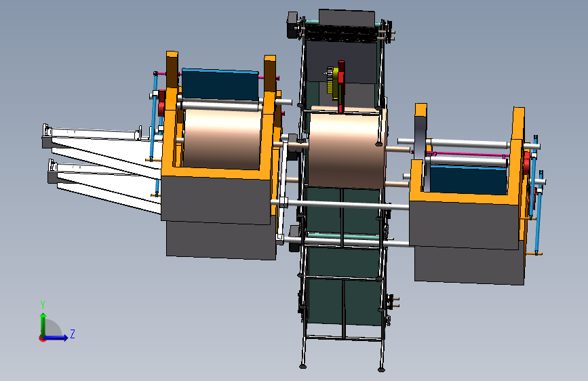Select the red vertical bracket beside the yellow gear
This screenshot has height=381, width=588.
[341, 86]
